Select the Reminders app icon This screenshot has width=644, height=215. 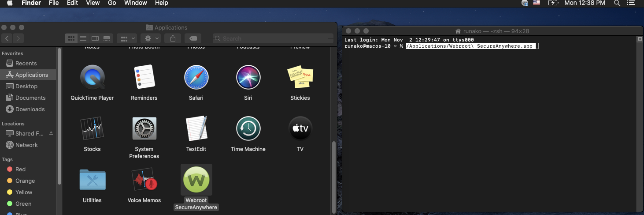(144, 77)
